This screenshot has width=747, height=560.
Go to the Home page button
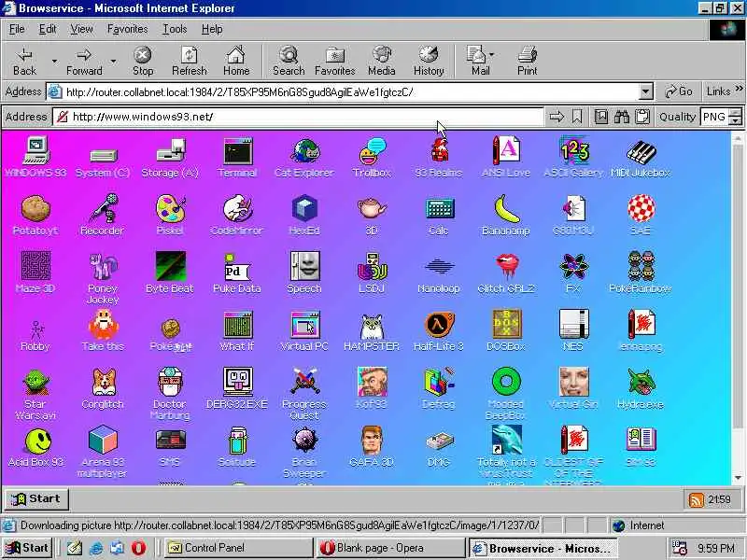click(x=236, y=61)
